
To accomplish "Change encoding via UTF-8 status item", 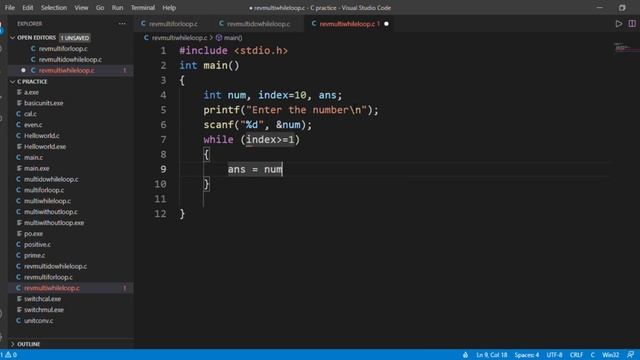I will [x=554, y=355].
